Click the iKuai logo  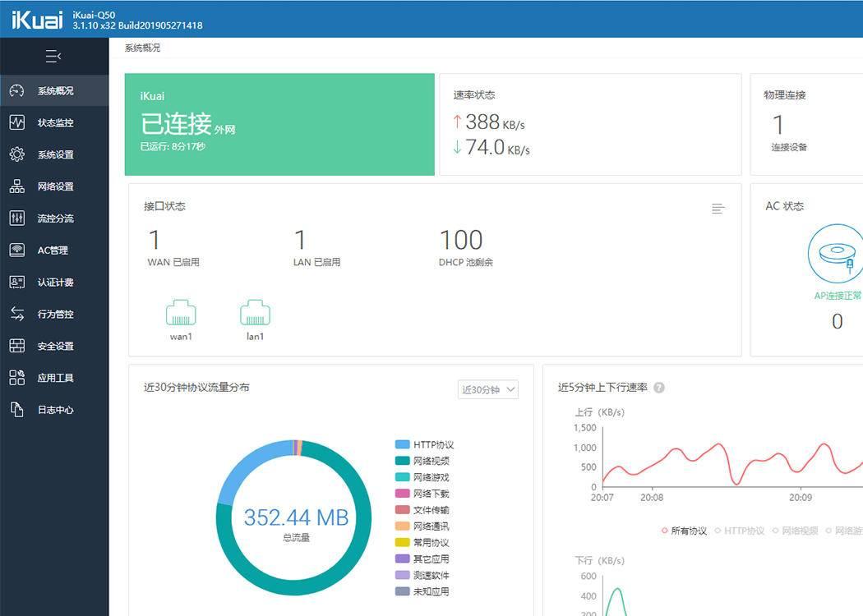coord(37,19)
